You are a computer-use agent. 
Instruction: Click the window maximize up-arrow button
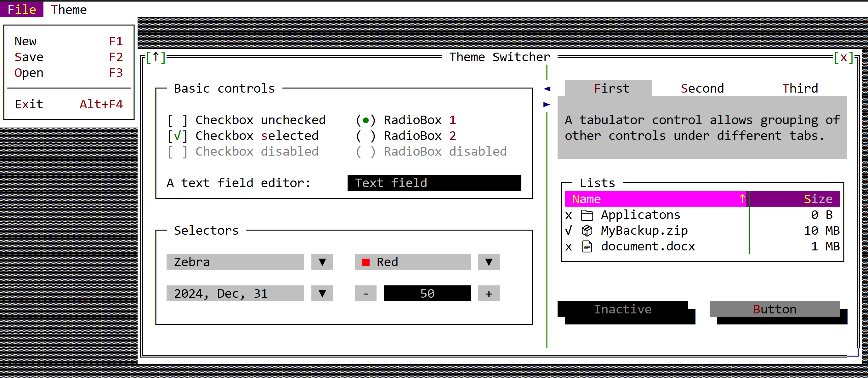(x=156, y=57)
